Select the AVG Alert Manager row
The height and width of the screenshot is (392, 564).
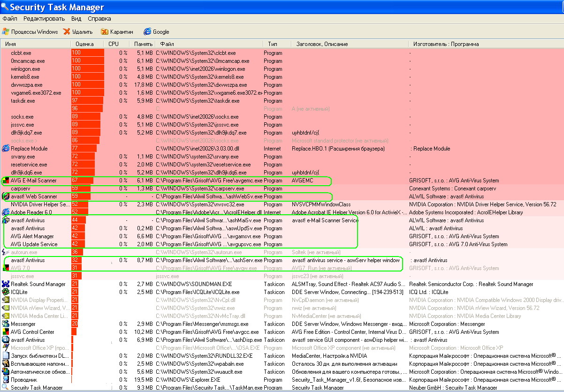click(x=282, y=236)
